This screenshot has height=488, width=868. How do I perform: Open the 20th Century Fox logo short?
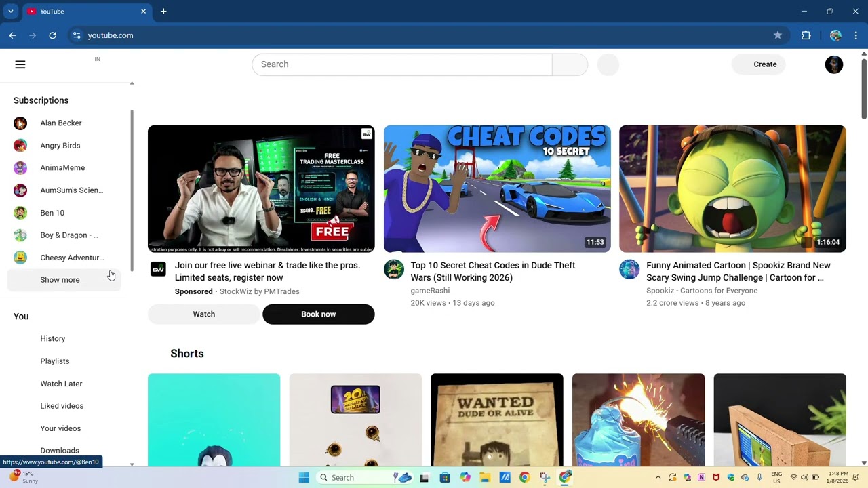[x=355, y=420]
